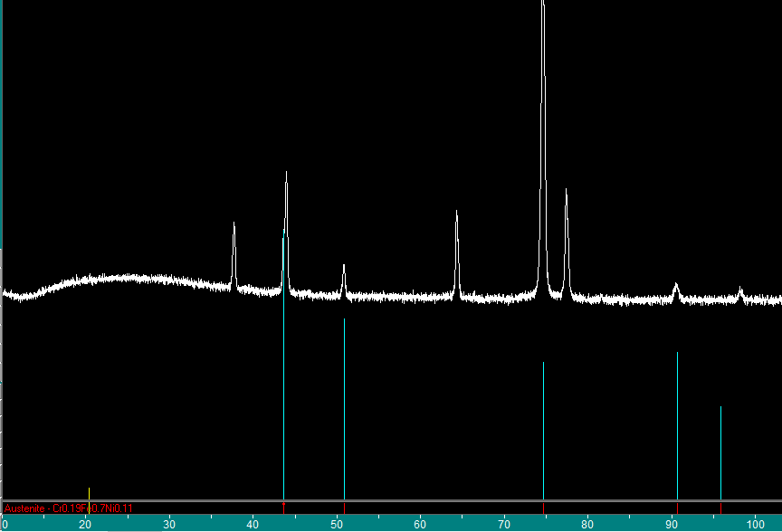Click the red tick marker near 91 degrees
782x532 pixels.
coord(677,508)
